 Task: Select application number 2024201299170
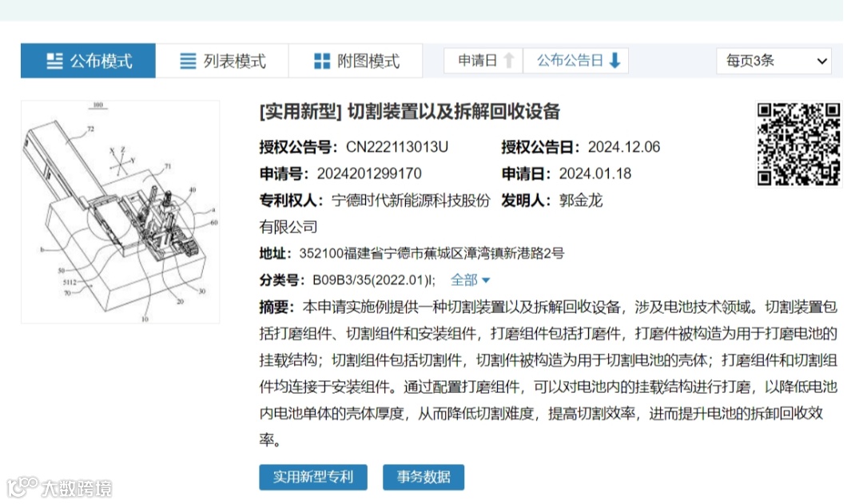click(x=368, y=174)
